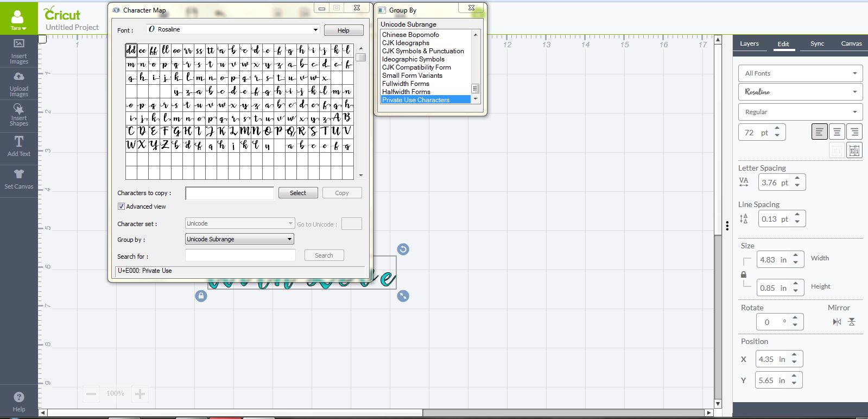Image resolution: width=868 pixels, height=419 pixels.
Task: Switch to the Sync tab
Action: (x=817, y=43)
